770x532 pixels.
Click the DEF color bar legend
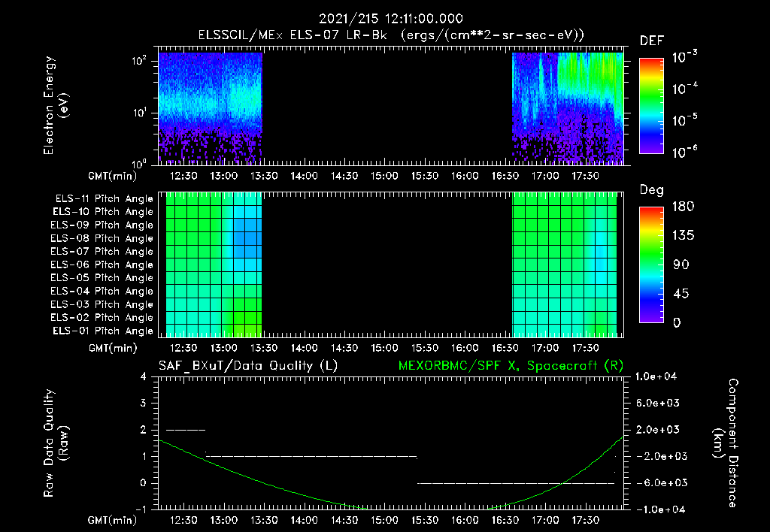pyautogui.click(x=651, y=106)
